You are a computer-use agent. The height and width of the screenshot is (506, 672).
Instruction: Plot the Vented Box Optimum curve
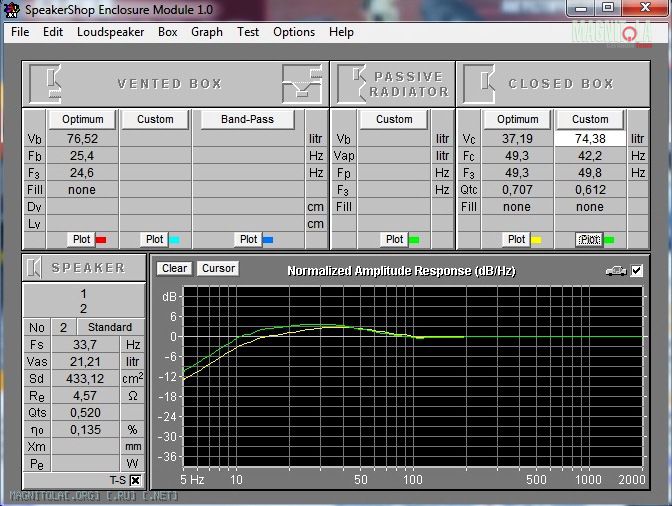tap(81, 240)
